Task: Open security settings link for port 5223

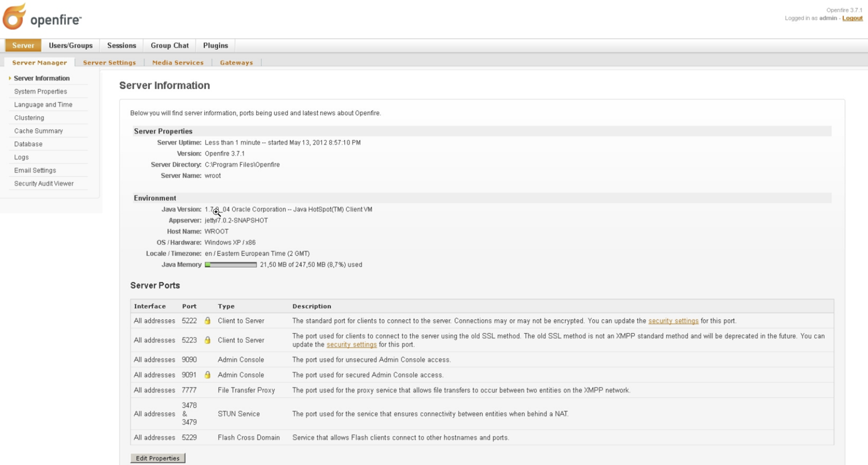Action: [352, 345]
